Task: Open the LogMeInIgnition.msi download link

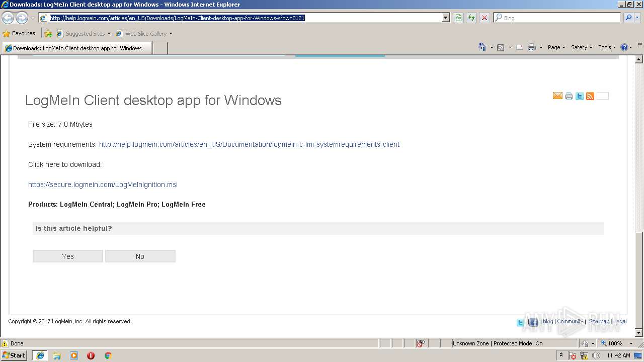Action: [103, 185]
